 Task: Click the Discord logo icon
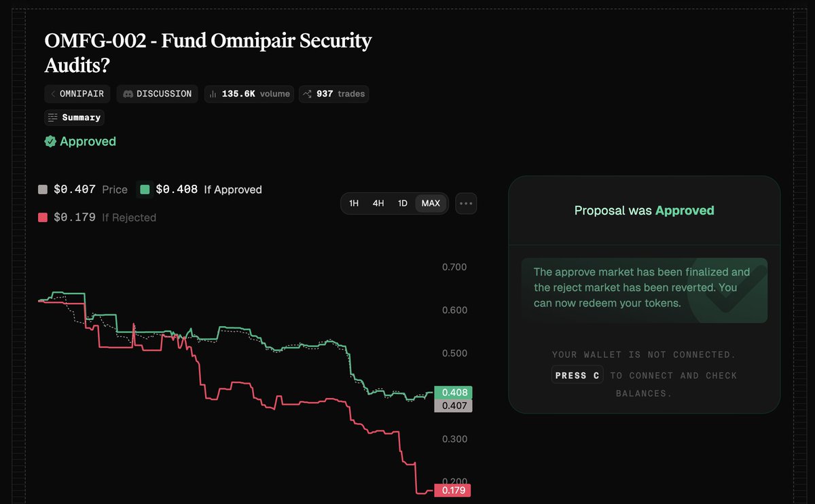(128, 94)
